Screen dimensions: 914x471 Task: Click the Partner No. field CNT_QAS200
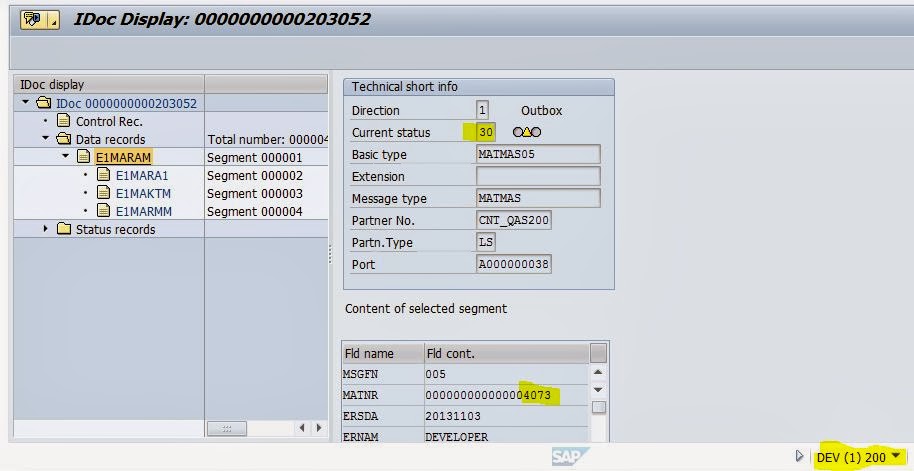(x=514, y=220)
